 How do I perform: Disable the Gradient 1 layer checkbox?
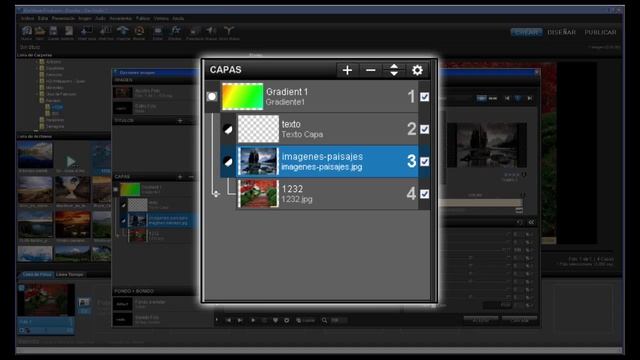(424, 97)
